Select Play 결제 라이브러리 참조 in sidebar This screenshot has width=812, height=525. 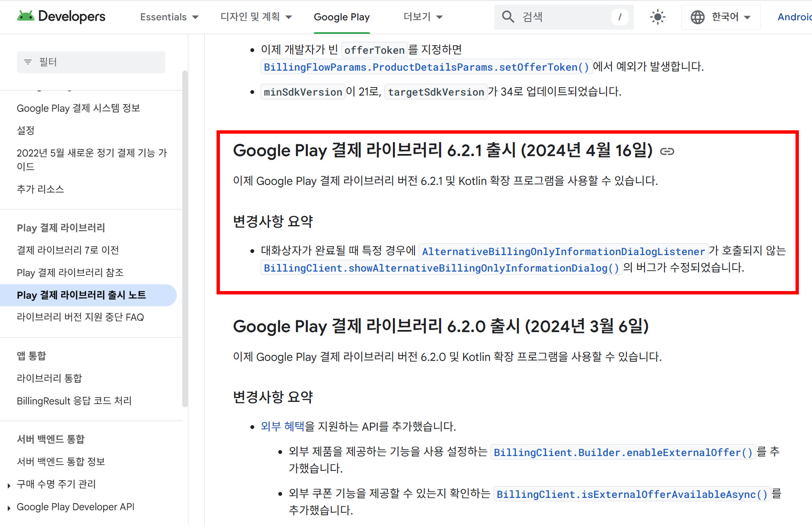tap(70, 272)
